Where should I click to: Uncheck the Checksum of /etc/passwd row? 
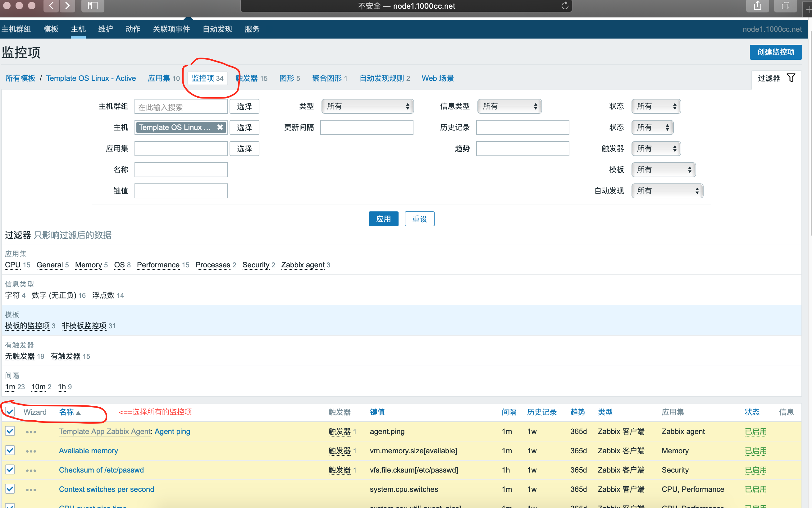(10, 470)
